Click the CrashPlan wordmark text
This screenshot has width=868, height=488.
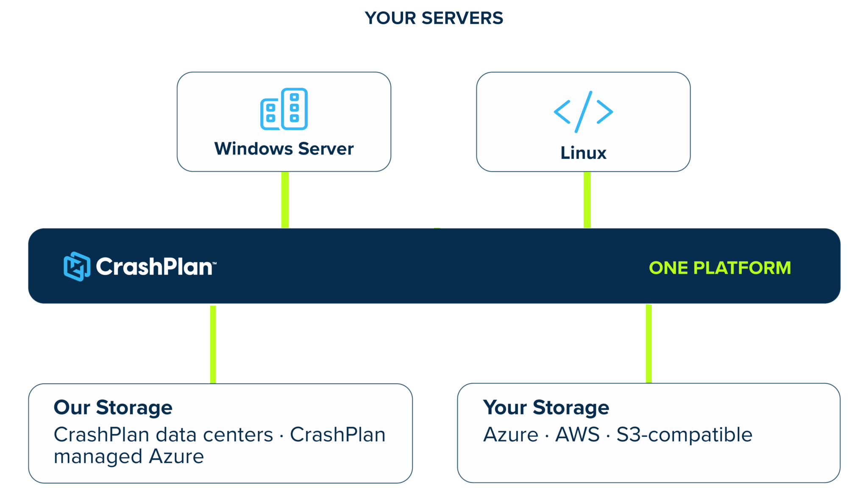tap(156, 266)
